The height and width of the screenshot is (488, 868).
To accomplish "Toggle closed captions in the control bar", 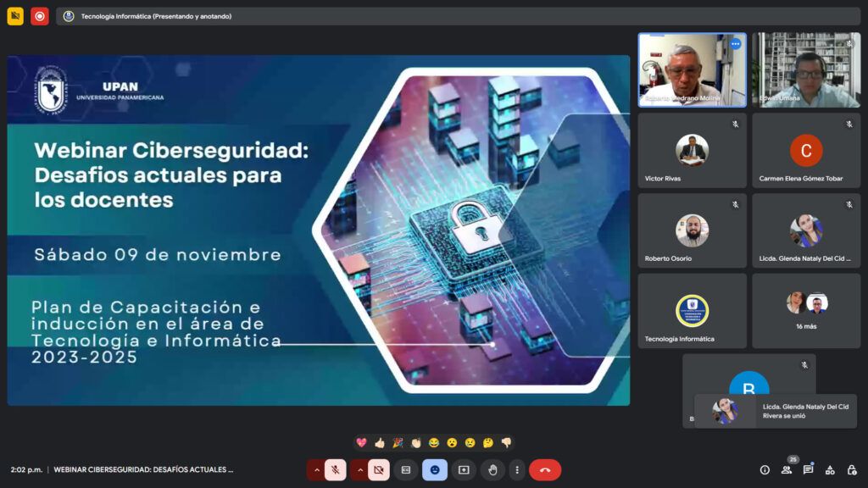I will tap(406, 469).
